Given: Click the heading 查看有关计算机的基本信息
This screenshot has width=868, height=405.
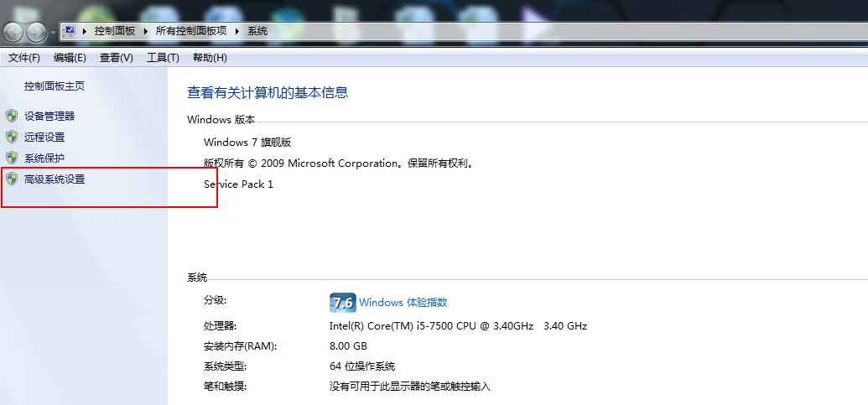Looking at the screenshot, I should [268, 92].
